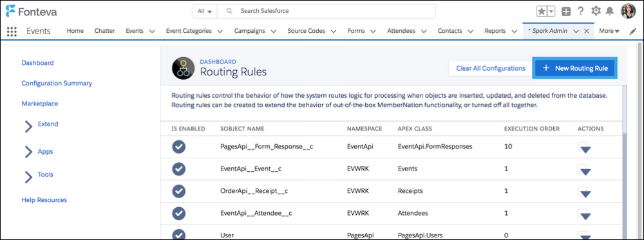The height and width of the screenshot is (240, 644).
Task: Switch to the Campaigns tab
Action: tap(249, 31)
